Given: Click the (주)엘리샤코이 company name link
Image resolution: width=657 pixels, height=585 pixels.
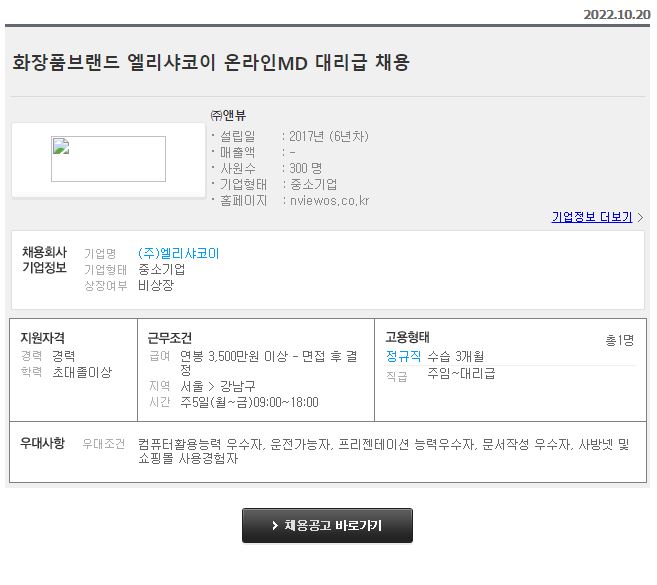Looking at the screenshot, I should pos(178,254).
